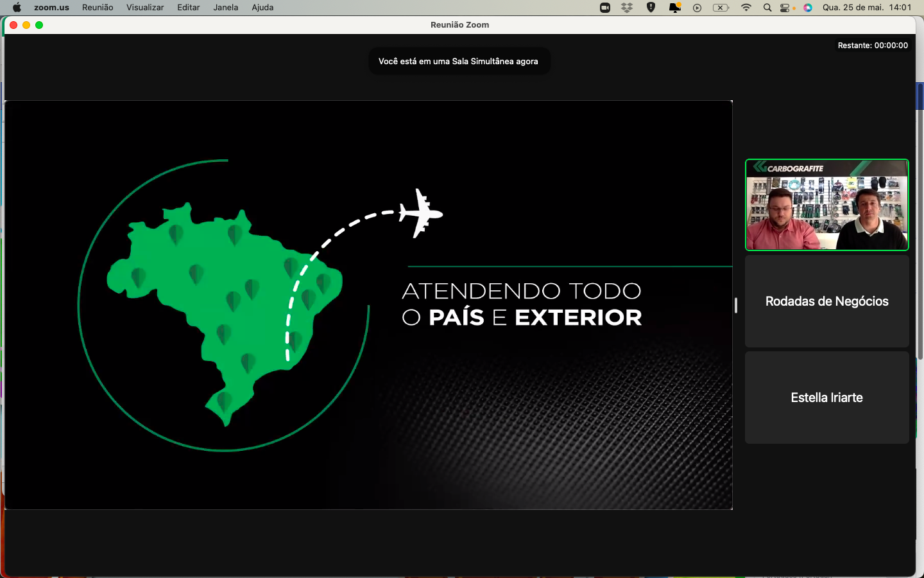Image resolution: width=924 pixels, height=578 pixels.
Task: Open Control Center toggles icon
Action: [x=786, y=8]
